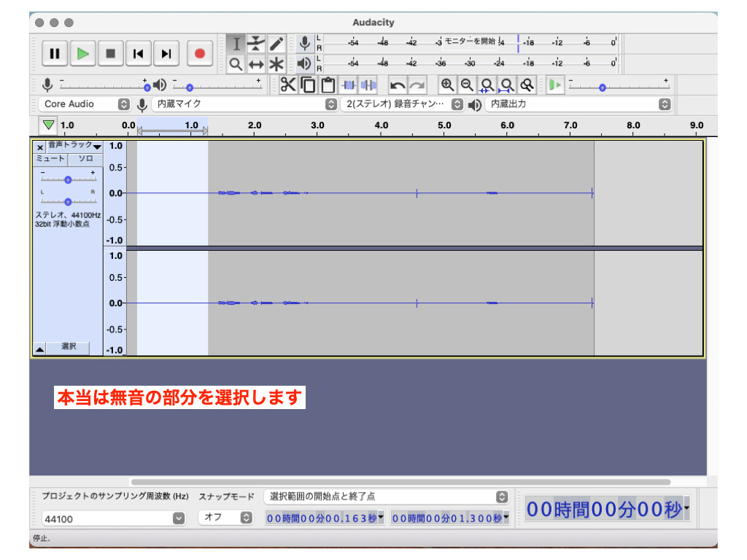Click the track gain slider knob

(68, 180)
